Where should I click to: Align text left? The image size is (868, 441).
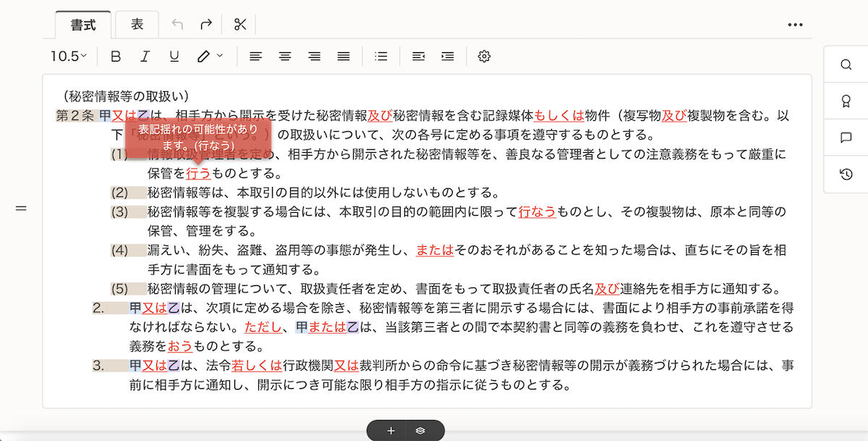255,56
